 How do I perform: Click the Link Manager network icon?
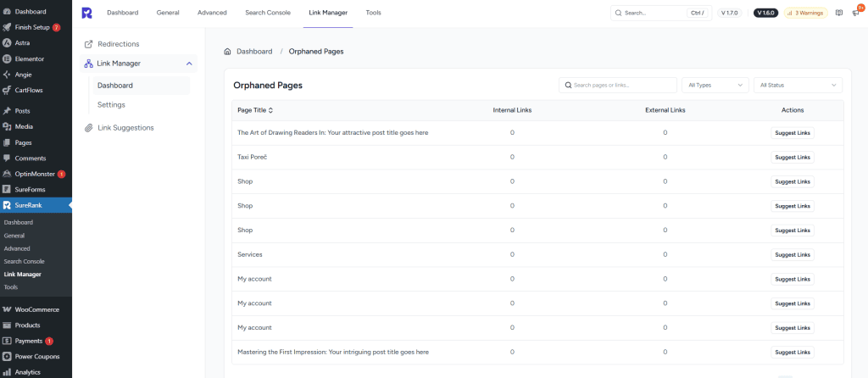click(88, 64)
